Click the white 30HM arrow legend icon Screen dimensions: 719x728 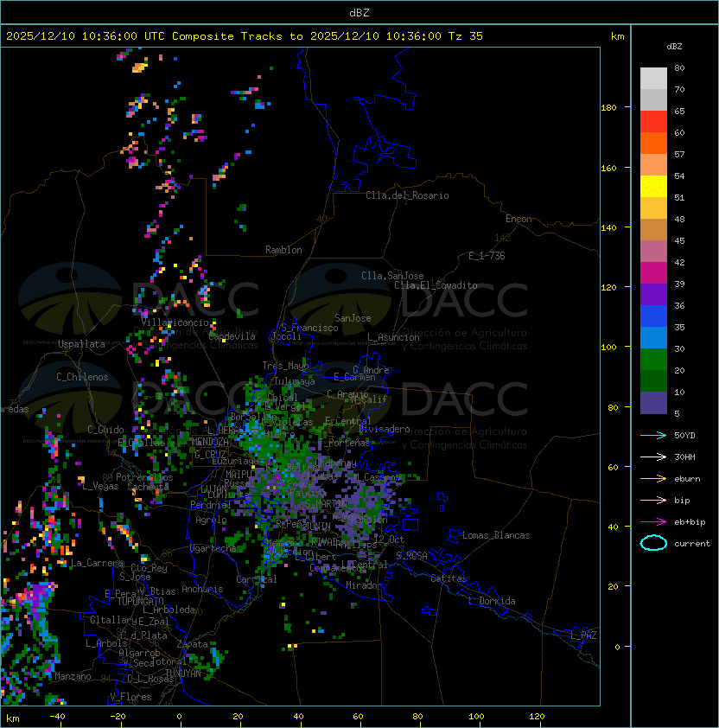coord(653,457)
